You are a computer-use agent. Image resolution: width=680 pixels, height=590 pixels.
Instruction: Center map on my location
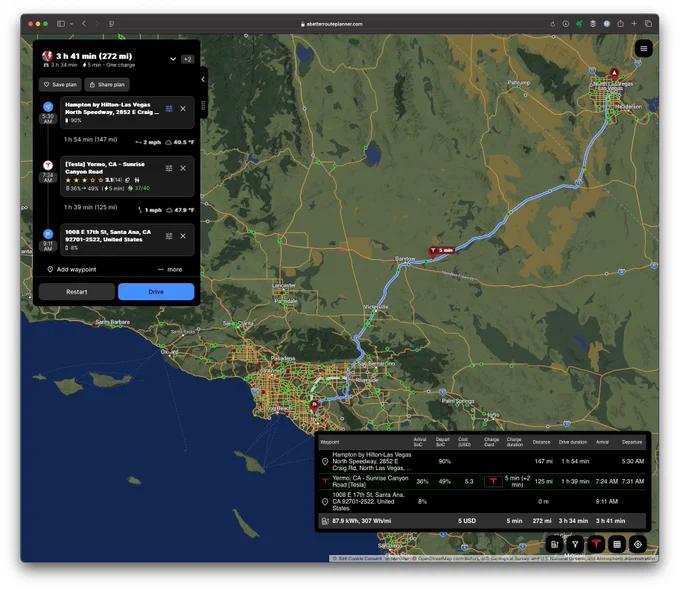[x=638, y=544]
